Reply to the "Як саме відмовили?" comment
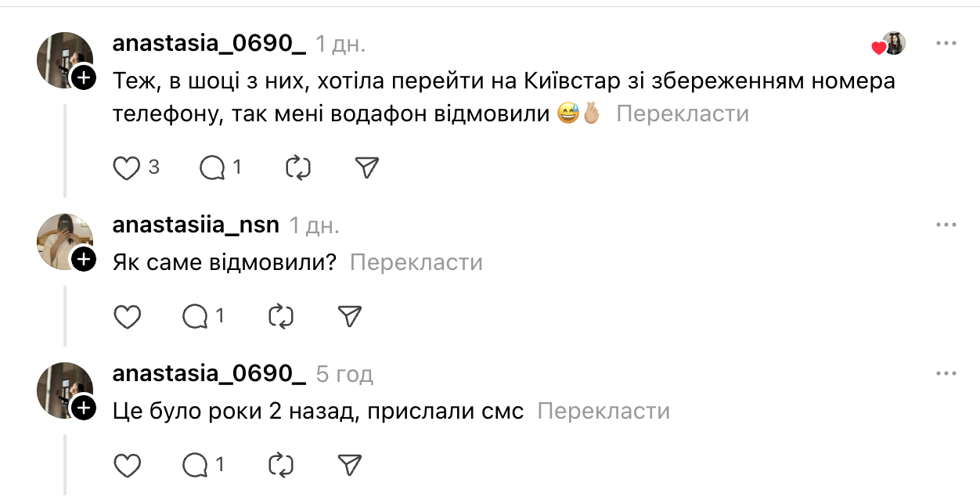 pos(194,316)
